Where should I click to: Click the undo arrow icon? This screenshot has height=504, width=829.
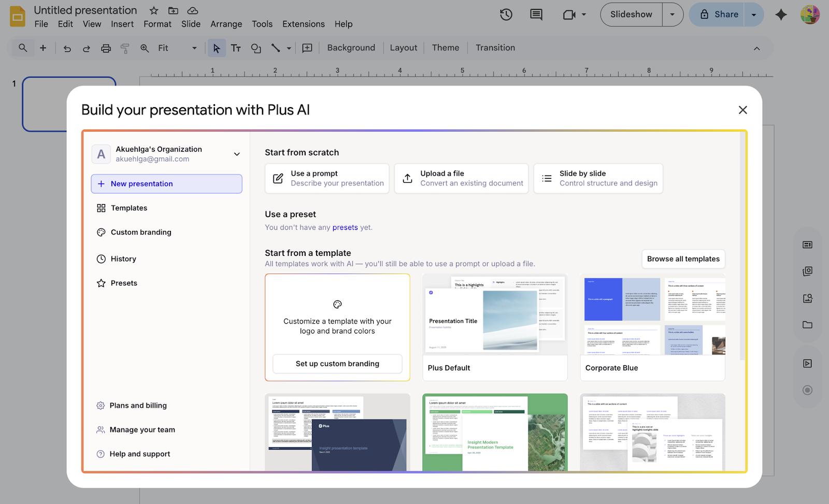click(67, 48)
